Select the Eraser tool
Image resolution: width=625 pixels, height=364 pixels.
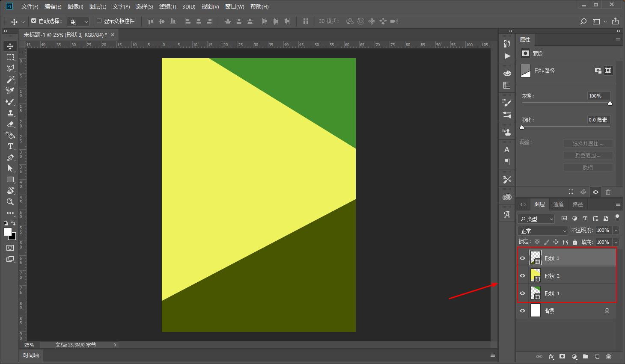point(10,124)
